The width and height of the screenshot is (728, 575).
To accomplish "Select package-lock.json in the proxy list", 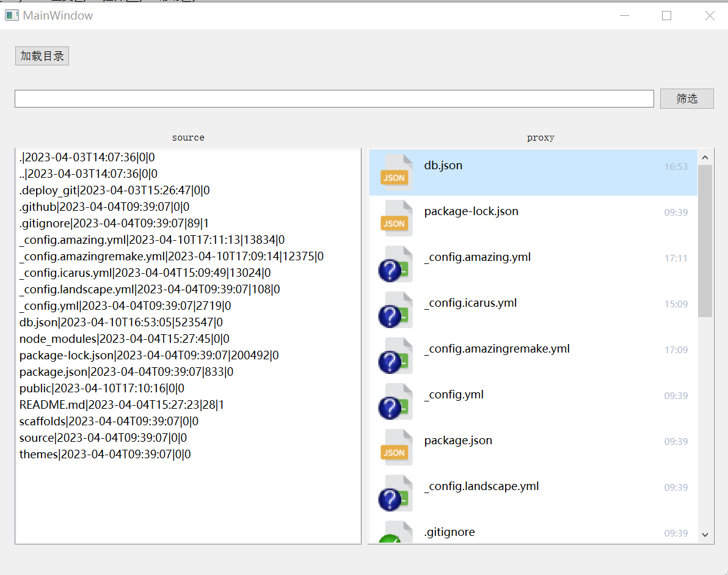I will click(x=533, y=218).
